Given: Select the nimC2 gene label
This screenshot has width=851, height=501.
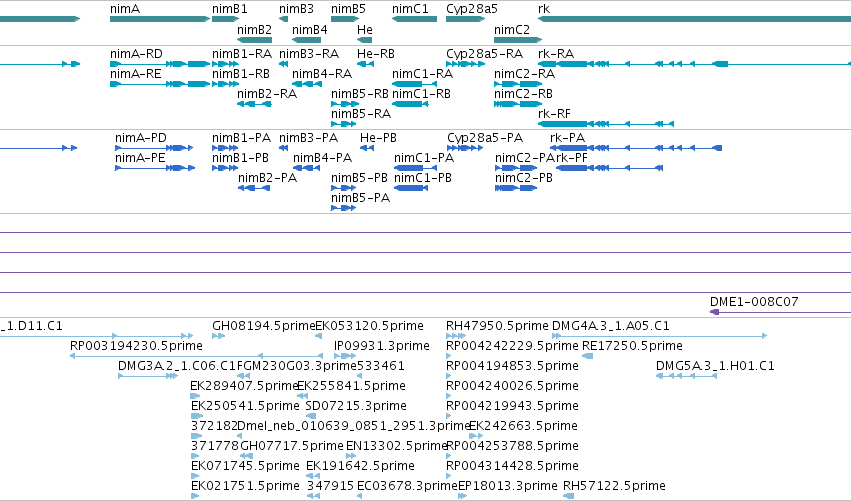Looking at the screenshot, I should point(512,30).
